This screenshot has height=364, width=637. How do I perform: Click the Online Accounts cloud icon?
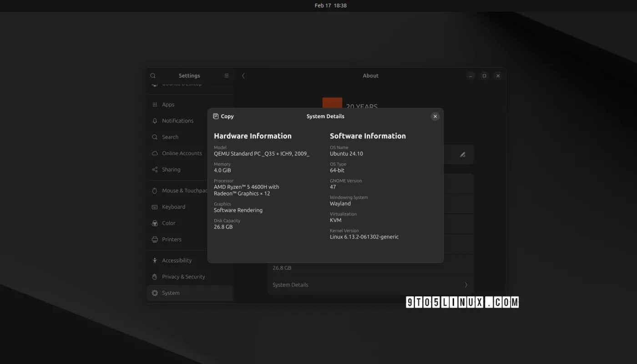[x=155, y=153]
